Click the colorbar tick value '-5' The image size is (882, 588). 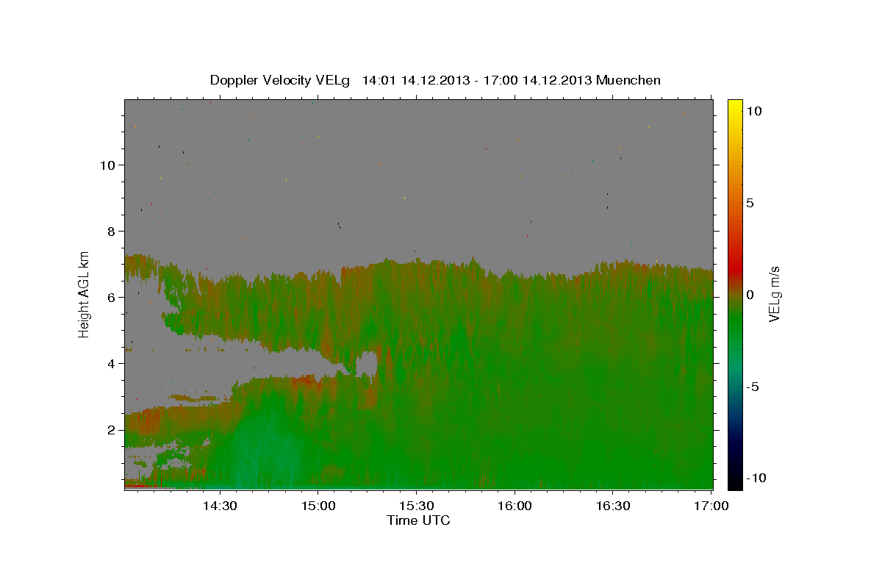[754, 386]
